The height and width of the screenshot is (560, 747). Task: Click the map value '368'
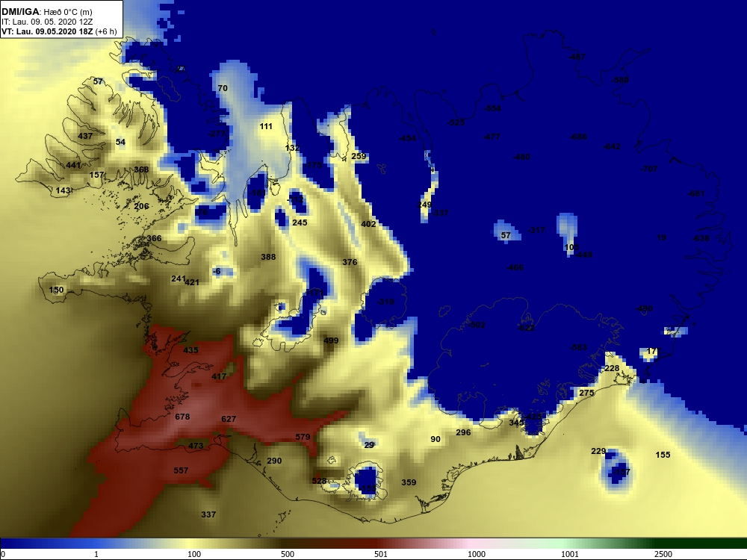click(141, 169)
